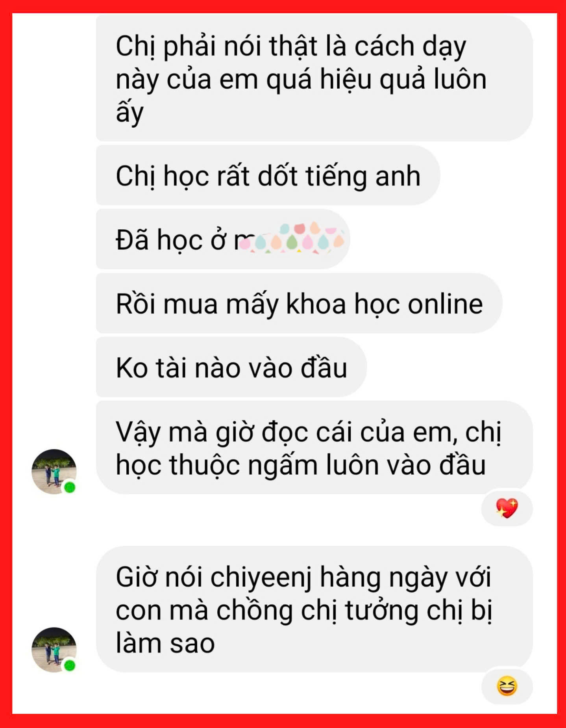Select the 'Đã học ở' message bubble
This screenshot has height=728, width=566.
(223, 239)
